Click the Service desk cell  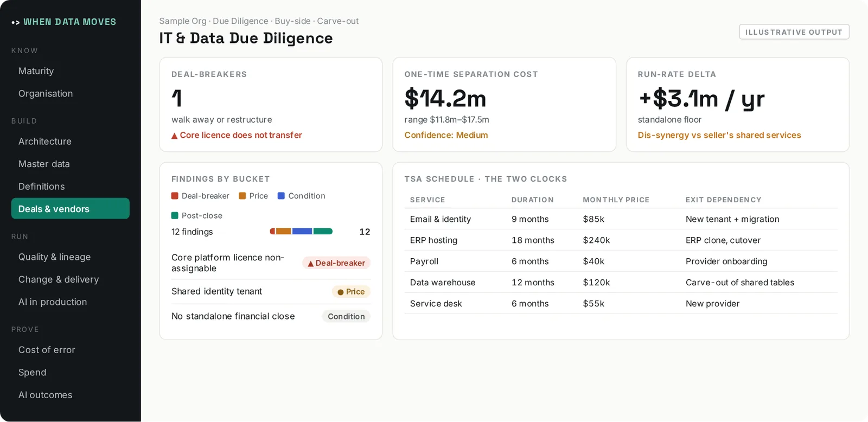pos(436,304)
